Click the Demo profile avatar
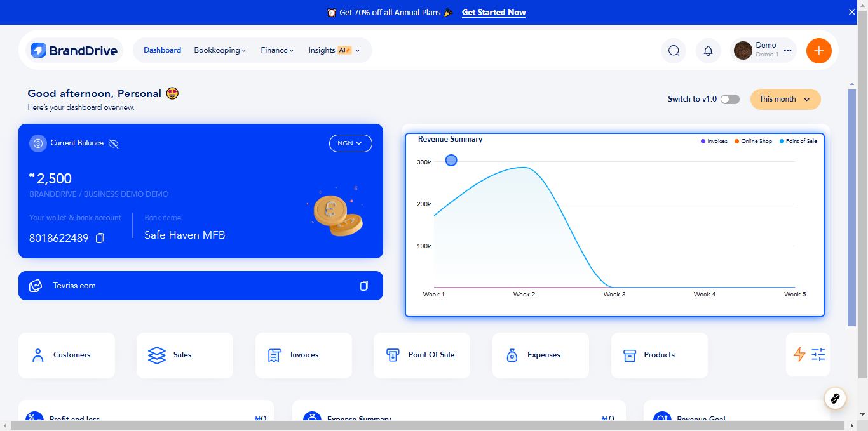 [x=743, y=51]
